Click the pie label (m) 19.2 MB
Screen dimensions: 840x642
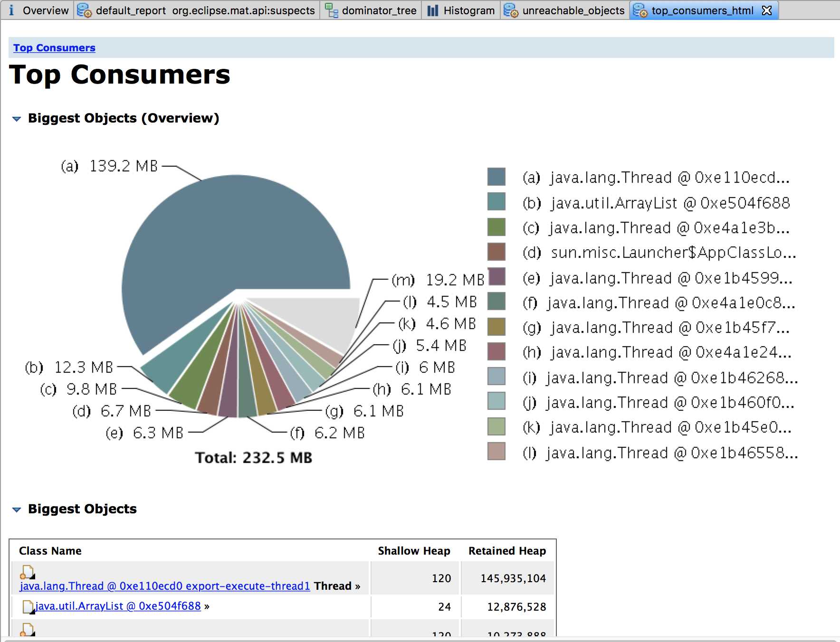coord(438,280)
